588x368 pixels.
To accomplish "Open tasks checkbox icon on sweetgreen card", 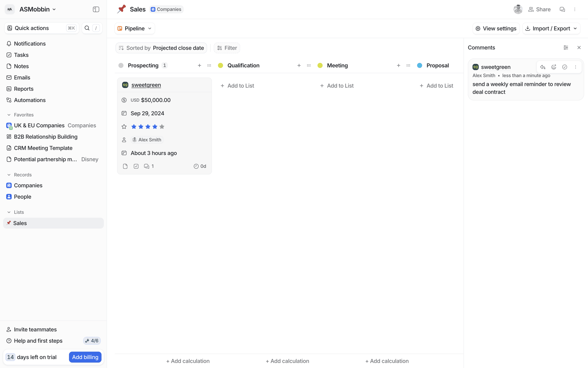I will 136,166.
